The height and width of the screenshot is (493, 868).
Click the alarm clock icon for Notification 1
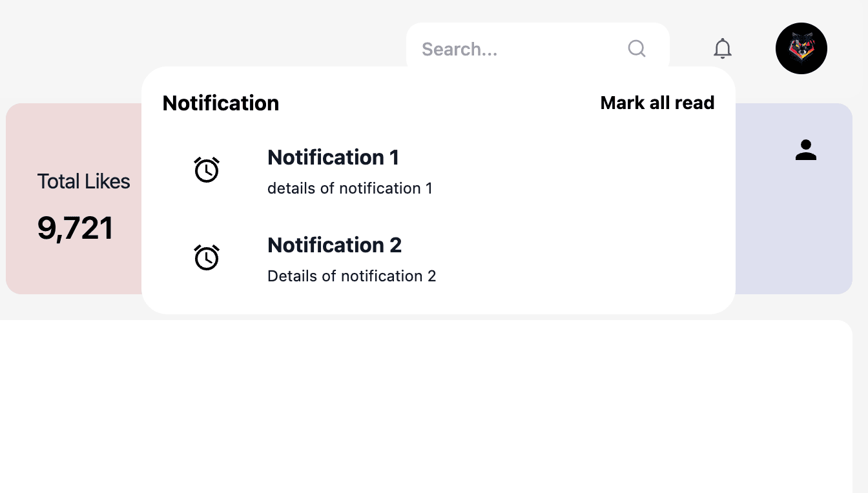[x=207, y=170]
